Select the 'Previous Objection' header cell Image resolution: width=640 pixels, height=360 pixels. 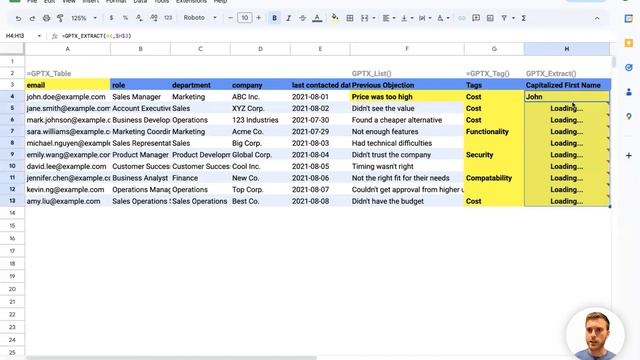407,85
